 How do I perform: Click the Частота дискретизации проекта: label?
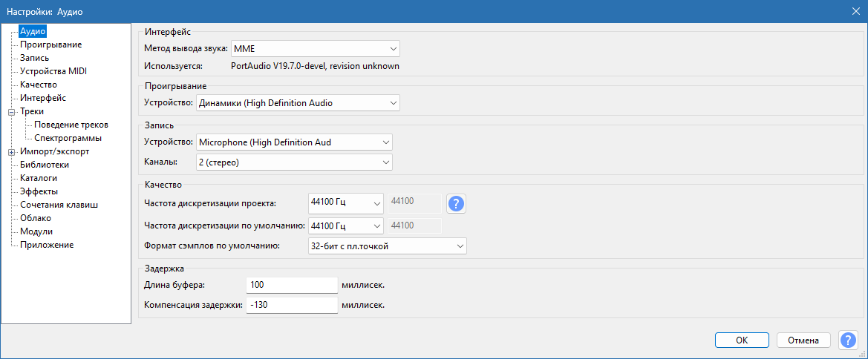[x=209, y=203]
